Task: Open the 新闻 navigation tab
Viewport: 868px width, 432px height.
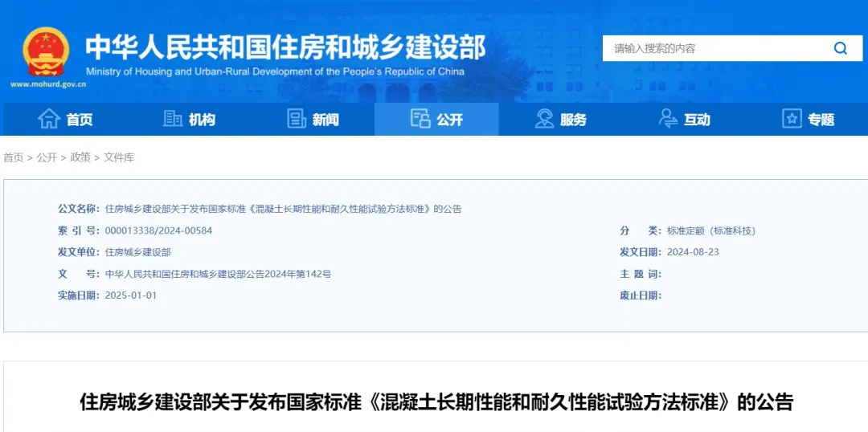Action: (313, 119)
